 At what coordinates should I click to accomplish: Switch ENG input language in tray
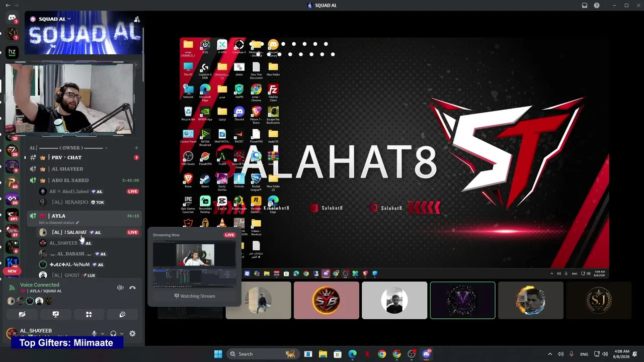pos(584,354)
